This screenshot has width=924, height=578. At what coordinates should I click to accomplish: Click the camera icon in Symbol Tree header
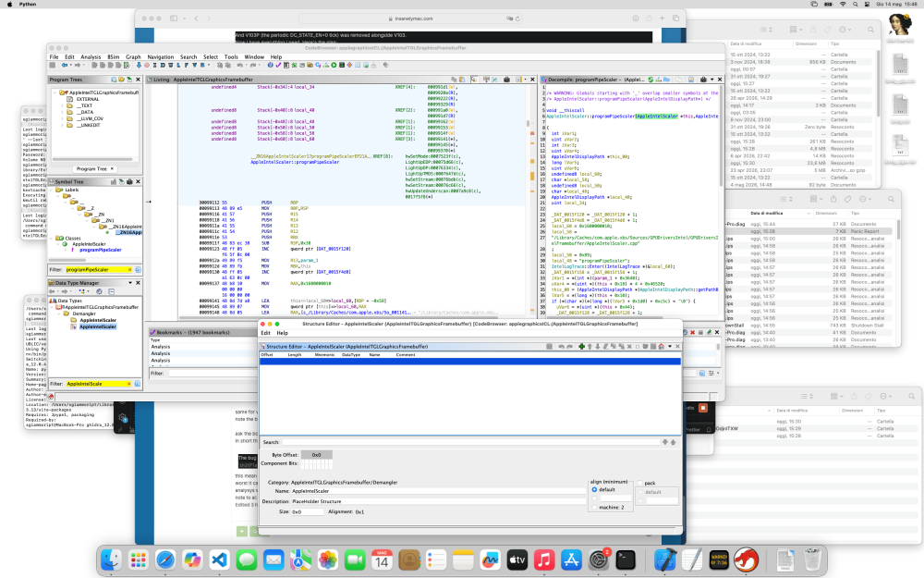click(x=129, y=181)
